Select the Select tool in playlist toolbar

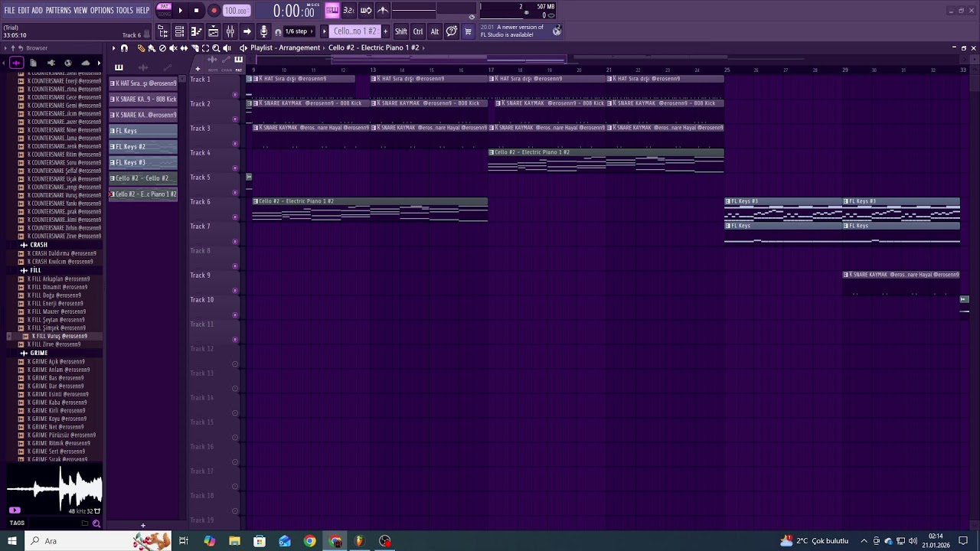[x=205, y=48]
